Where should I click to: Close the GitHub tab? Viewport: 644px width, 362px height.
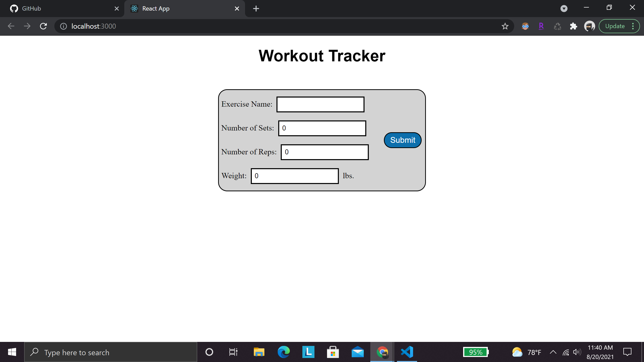point(116,9)
